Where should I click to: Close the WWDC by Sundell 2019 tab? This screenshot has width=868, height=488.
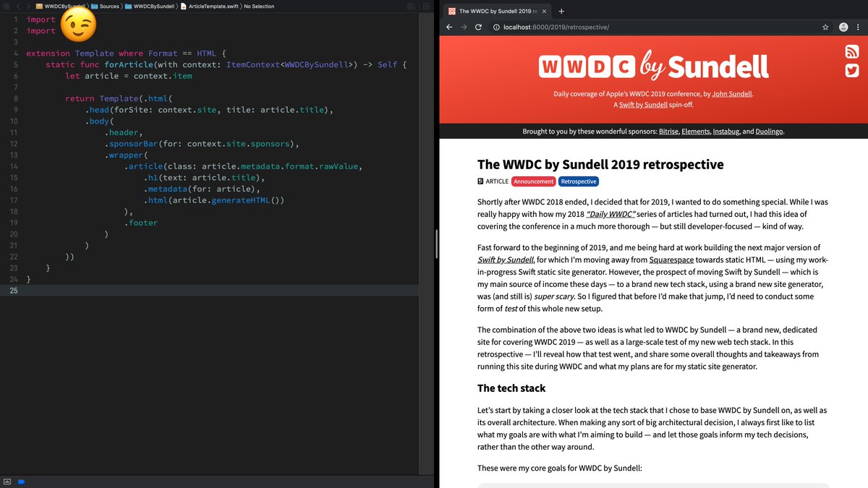pos(543,12)
